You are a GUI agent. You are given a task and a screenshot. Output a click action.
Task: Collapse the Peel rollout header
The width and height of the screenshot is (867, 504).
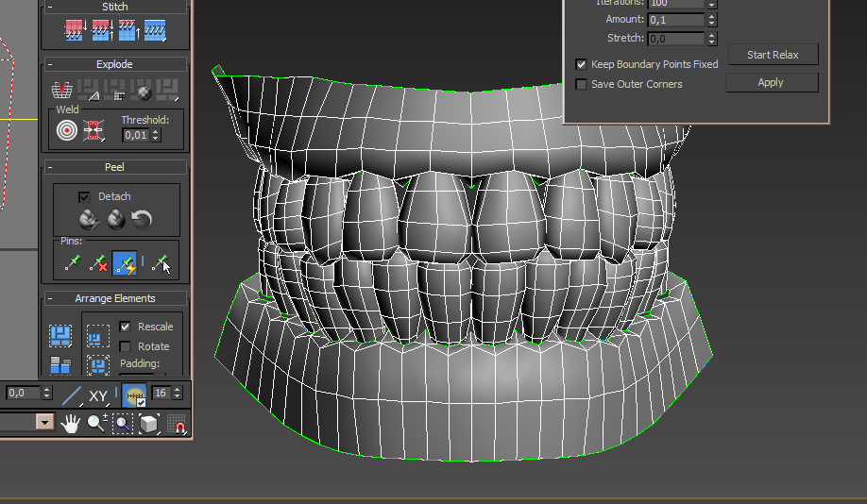pyautogui.click(x=114, y=167)
